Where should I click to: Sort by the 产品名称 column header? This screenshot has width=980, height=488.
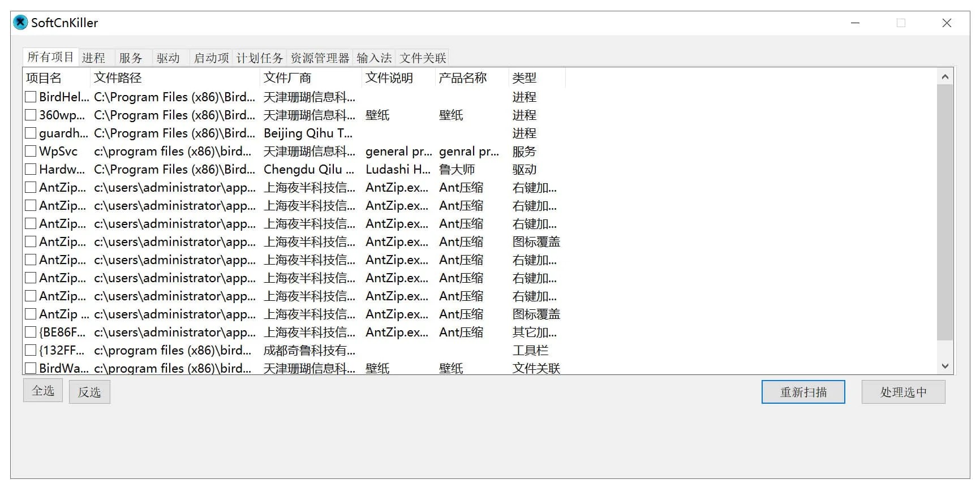472,78
